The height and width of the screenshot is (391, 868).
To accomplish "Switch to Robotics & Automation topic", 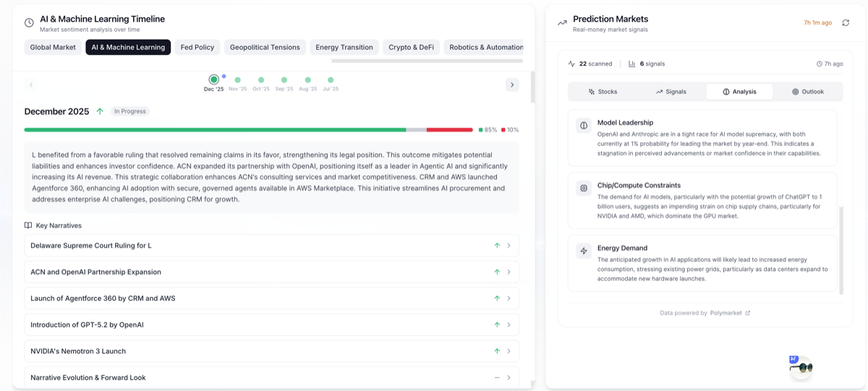I will [x=484, y=47].
